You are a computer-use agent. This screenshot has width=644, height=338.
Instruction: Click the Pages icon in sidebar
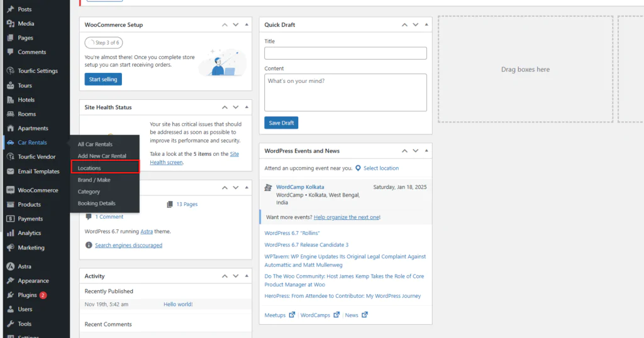point(11,38)
